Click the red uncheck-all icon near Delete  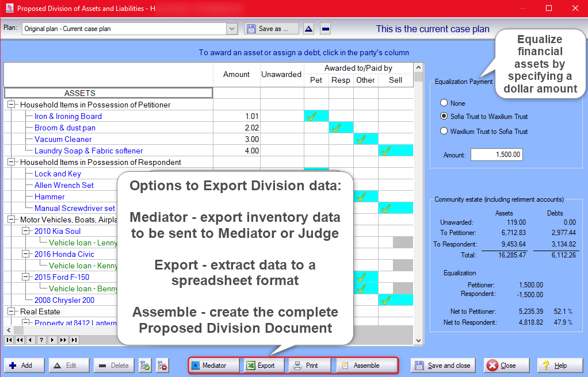click(x=162, y=366)
